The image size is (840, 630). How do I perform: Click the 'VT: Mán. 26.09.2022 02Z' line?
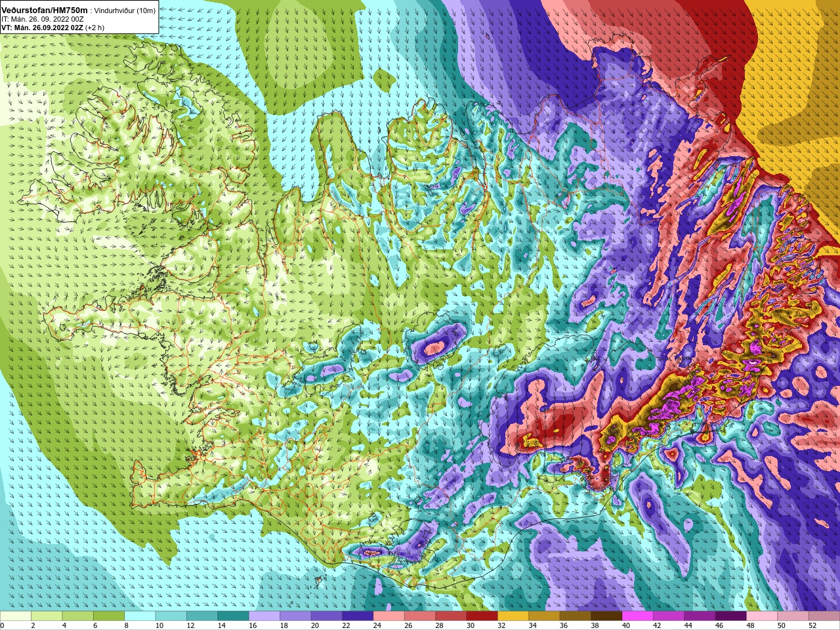[x=42, y=28]
